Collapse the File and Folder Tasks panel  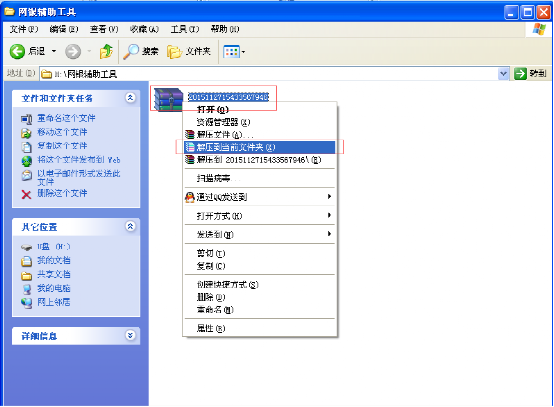pos(130,98)
